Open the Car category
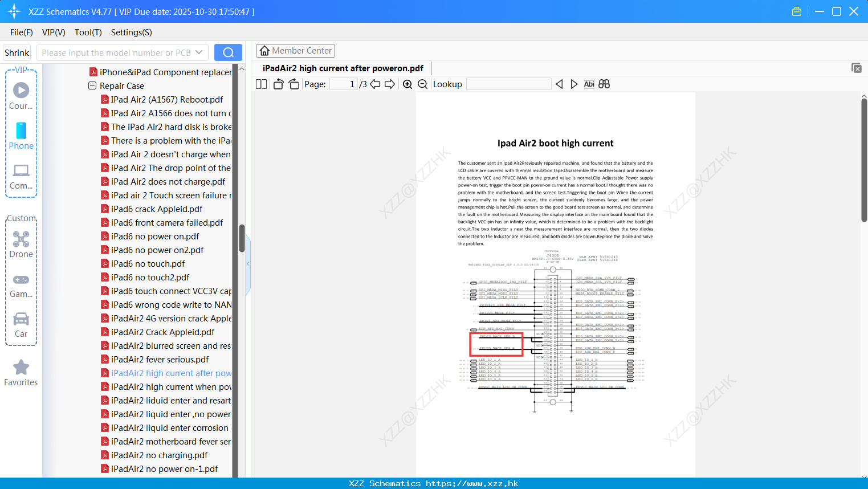This screenshot has width=868, height=489. click(x=21, y=325)
